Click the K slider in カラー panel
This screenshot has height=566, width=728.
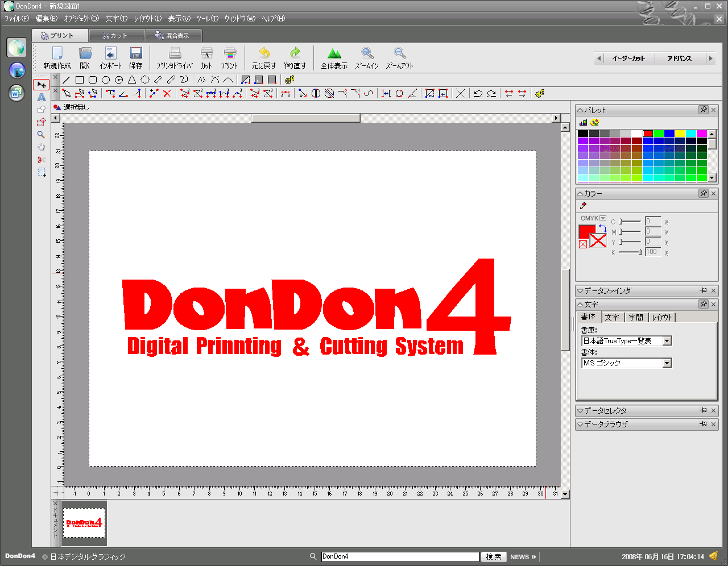point(630,252)
